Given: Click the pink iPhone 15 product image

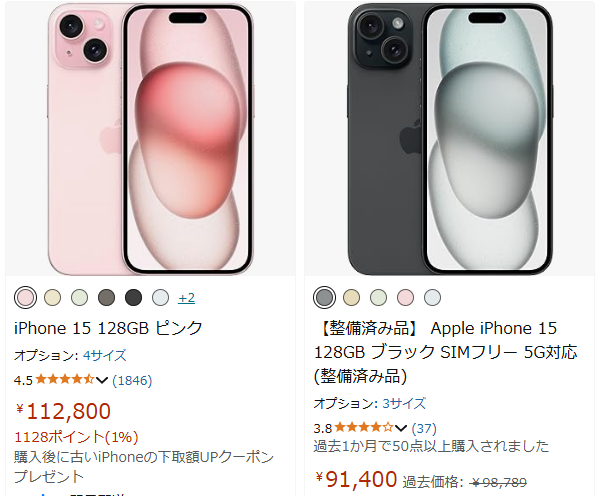Looking at the screenshot, I should coord(150,139).
